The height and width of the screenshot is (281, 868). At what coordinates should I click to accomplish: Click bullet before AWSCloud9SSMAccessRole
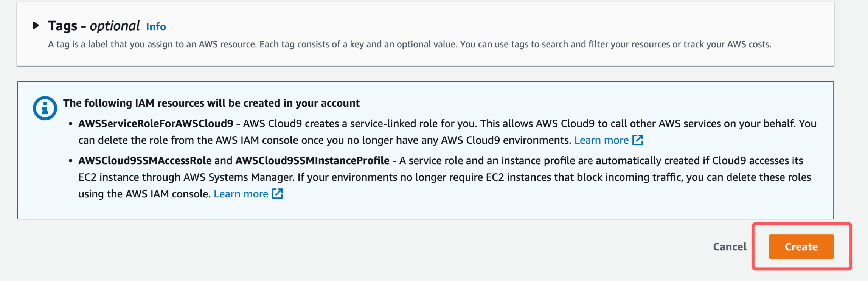[70, 161]
